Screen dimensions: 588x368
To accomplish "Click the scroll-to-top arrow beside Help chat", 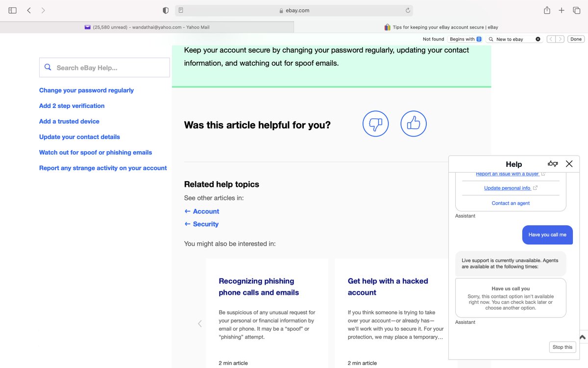I will point(583,338).
